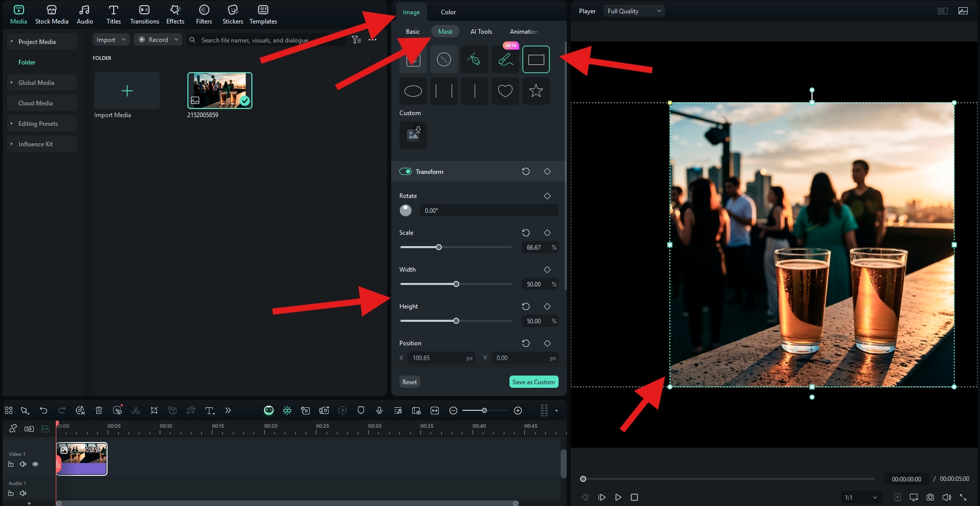Viewport: 980px width, 506px height.
Task: Open the Basic sub-tab
Action: click(x=413, y=32)
